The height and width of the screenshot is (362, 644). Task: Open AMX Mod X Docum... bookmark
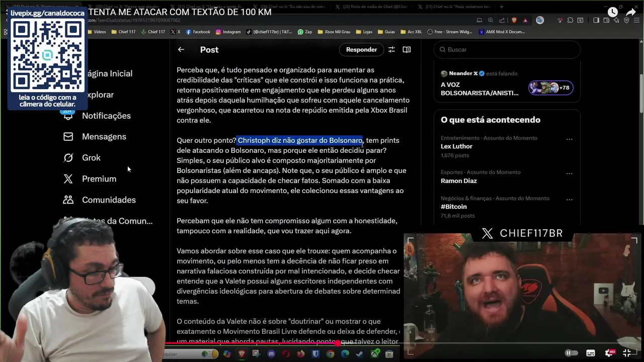502,32
